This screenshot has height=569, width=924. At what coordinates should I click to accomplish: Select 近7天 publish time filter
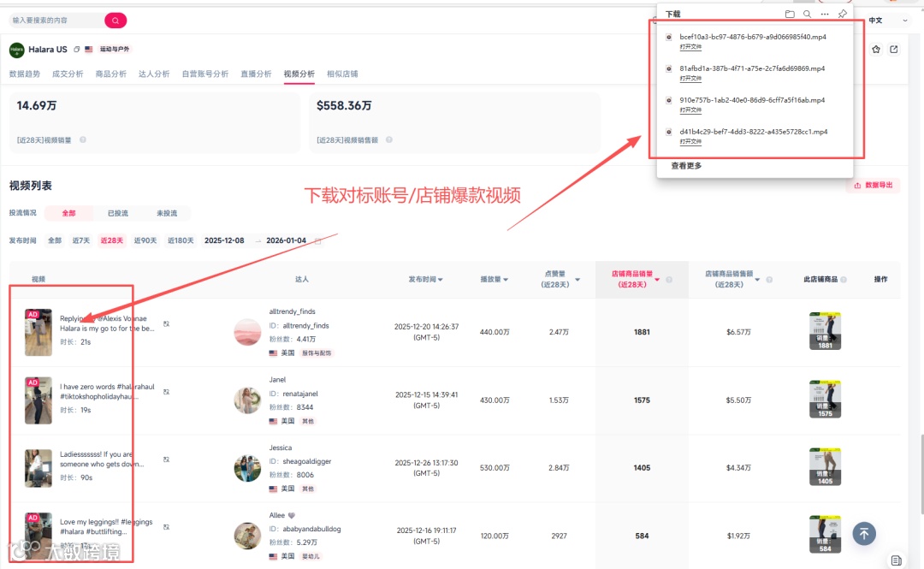[81, 240]
